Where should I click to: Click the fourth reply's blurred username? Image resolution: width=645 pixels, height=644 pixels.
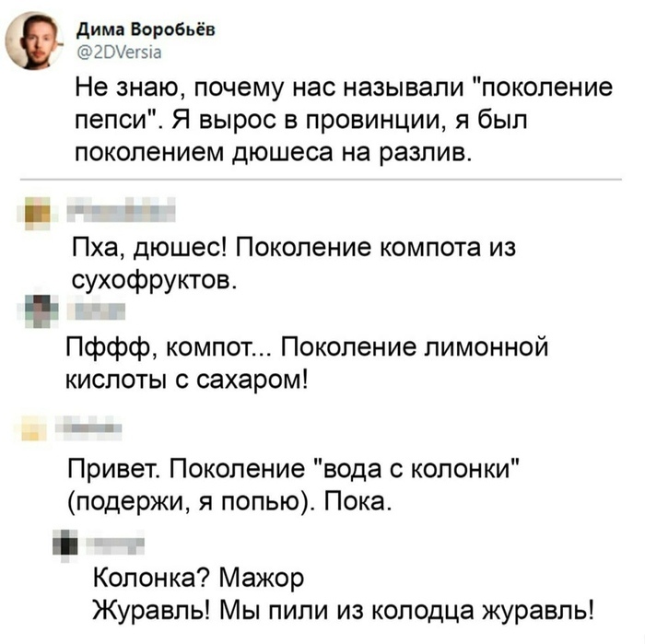(115, 544)
